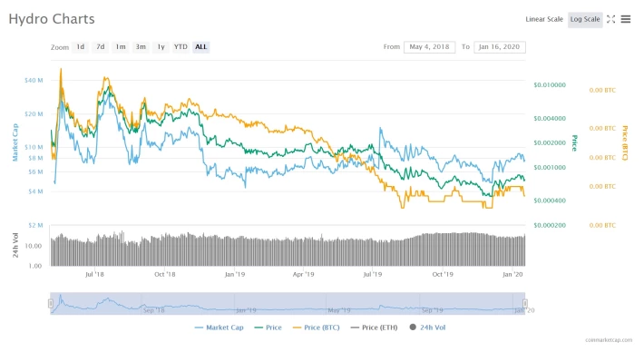Viewport: 644px width, 352px height.
Task: Click the Apr '19 x-axis label
Action: tap(303, 274)
